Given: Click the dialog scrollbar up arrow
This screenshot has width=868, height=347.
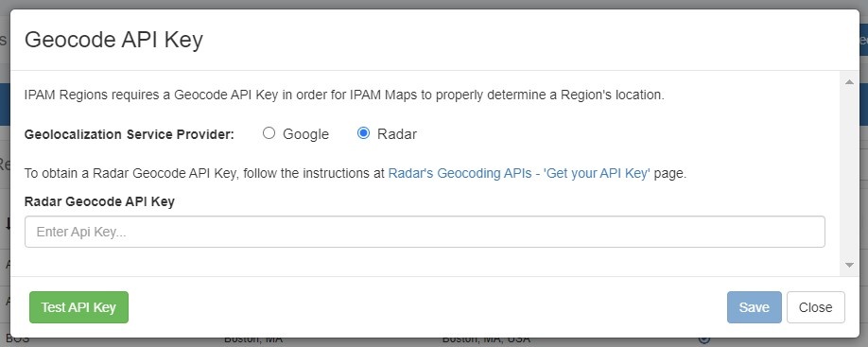Looking at the screenshot, I should (x=849, y=82).
